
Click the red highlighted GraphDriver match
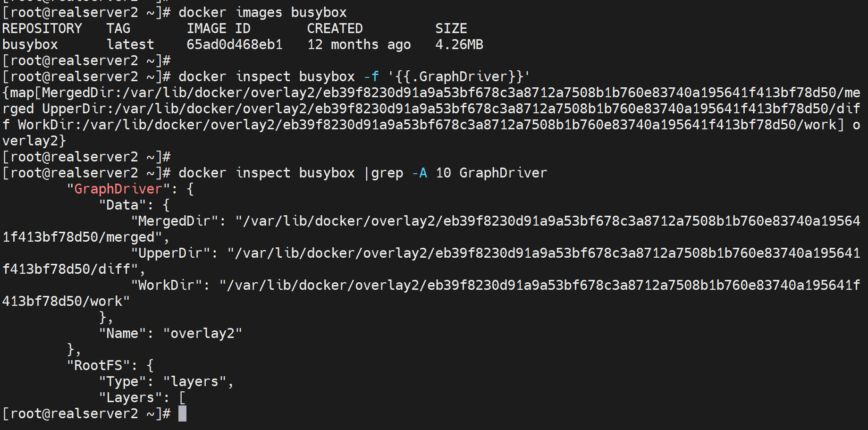[x=118, y=189]
